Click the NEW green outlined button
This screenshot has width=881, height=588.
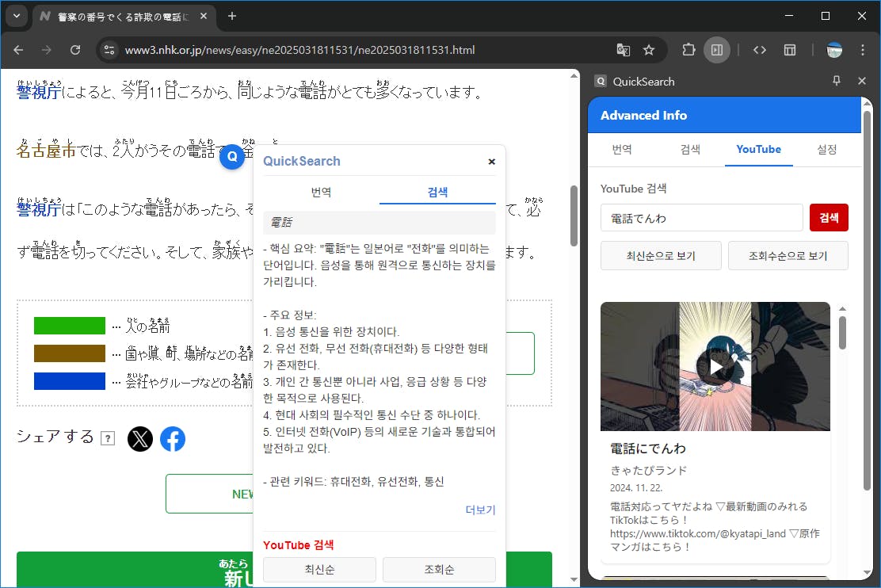click(210, 494)
